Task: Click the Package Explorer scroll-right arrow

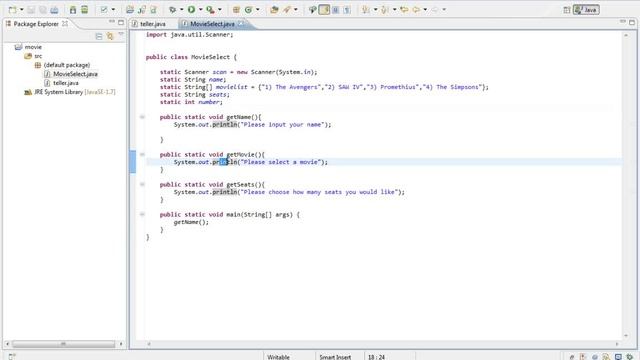Action: 121,344
